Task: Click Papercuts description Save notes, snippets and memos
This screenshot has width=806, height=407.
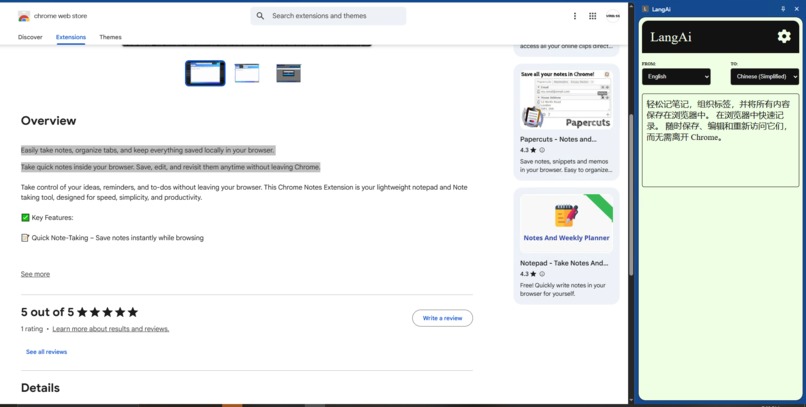Action: pos(566,165)
